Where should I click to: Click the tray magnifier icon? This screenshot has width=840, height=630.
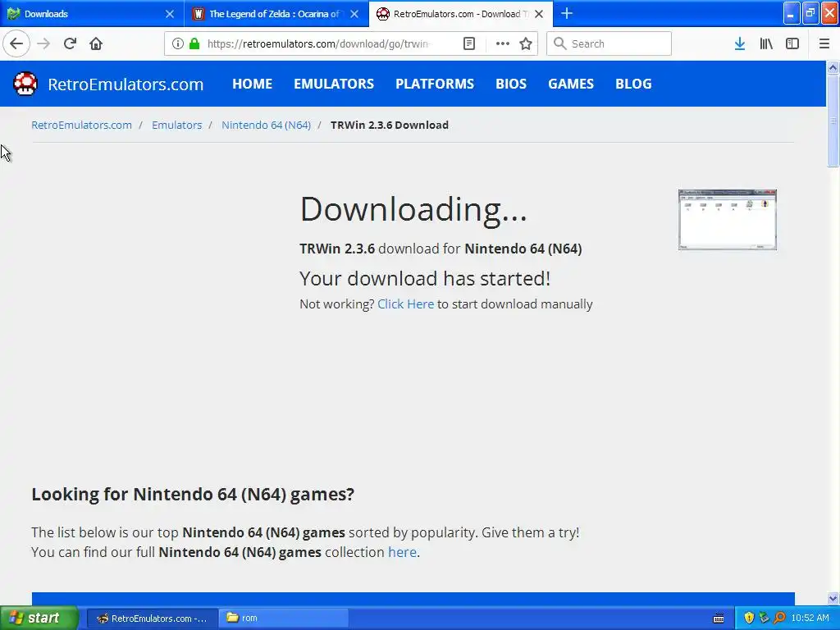(779, 618)
